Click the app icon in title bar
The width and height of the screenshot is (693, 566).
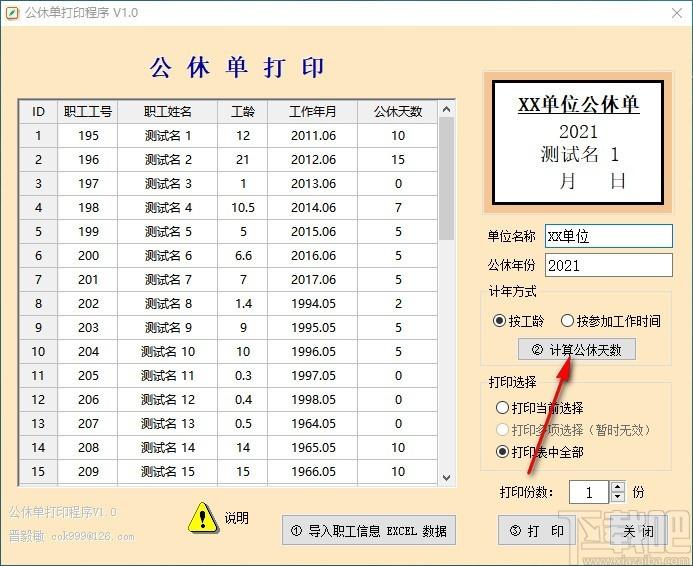12,13
